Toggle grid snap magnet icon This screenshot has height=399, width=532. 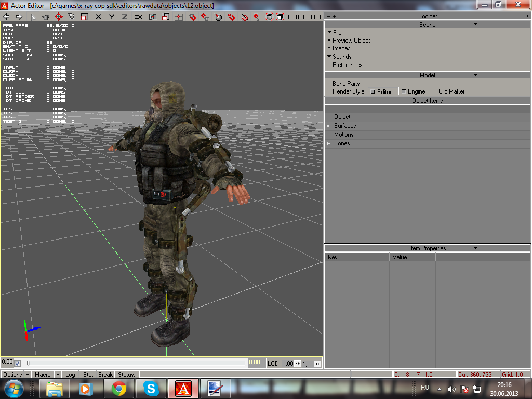tap(192, 17)
